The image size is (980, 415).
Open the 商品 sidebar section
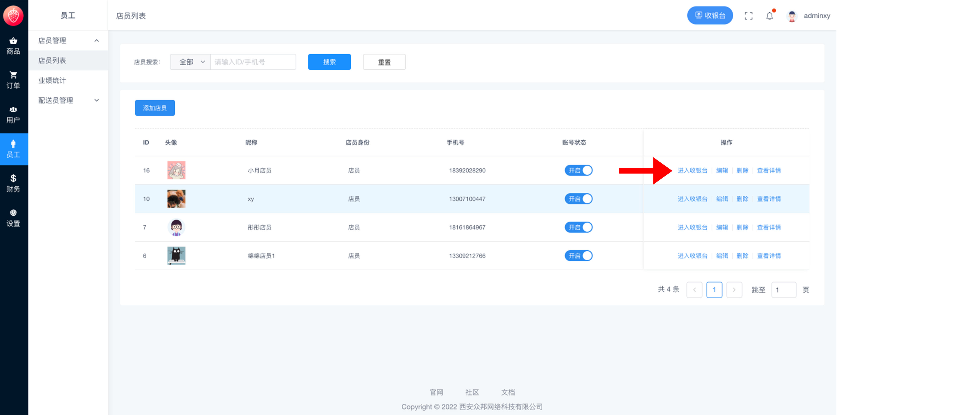(x=13, y=46)
